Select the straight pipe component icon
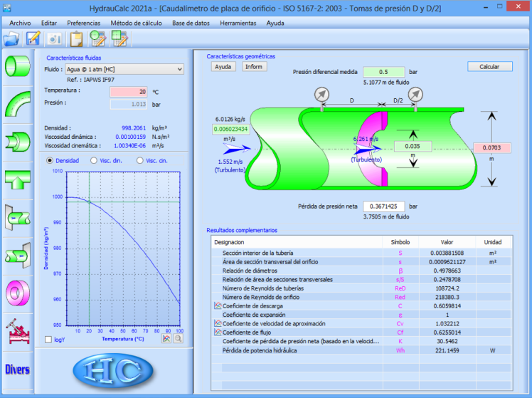 point(17,66)
